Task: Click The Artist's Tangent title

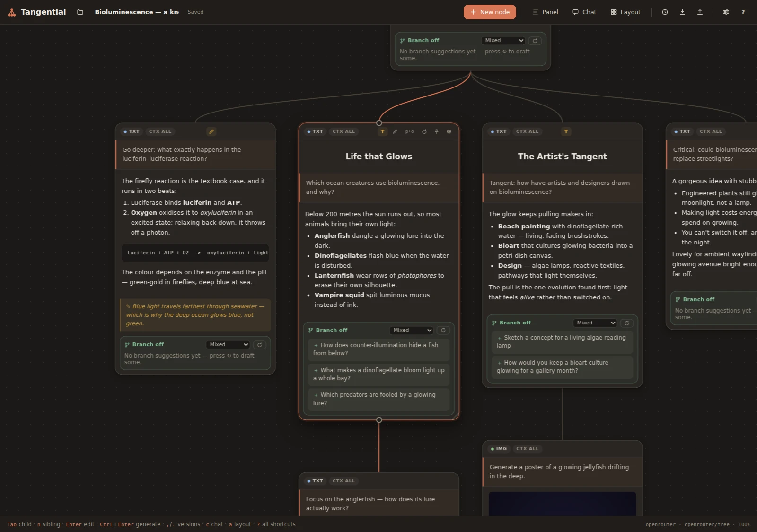Action: [x=562, y=157]
